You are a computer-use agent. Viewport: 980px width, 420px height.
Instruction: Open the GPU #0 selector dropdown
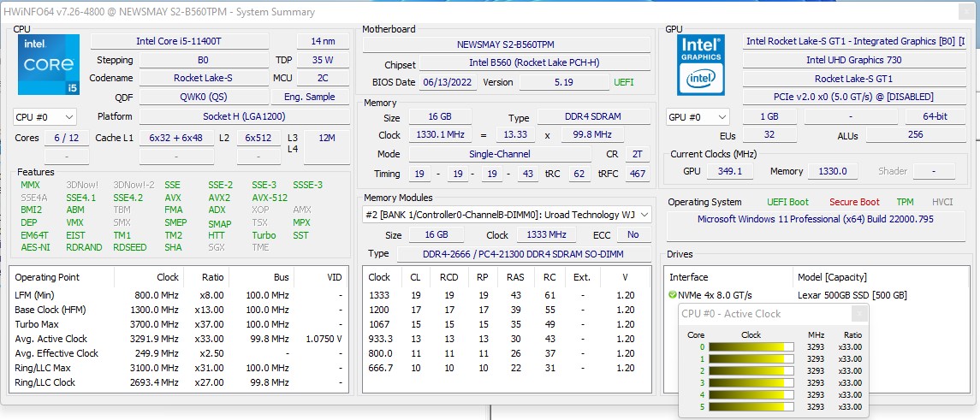(698, 117)
